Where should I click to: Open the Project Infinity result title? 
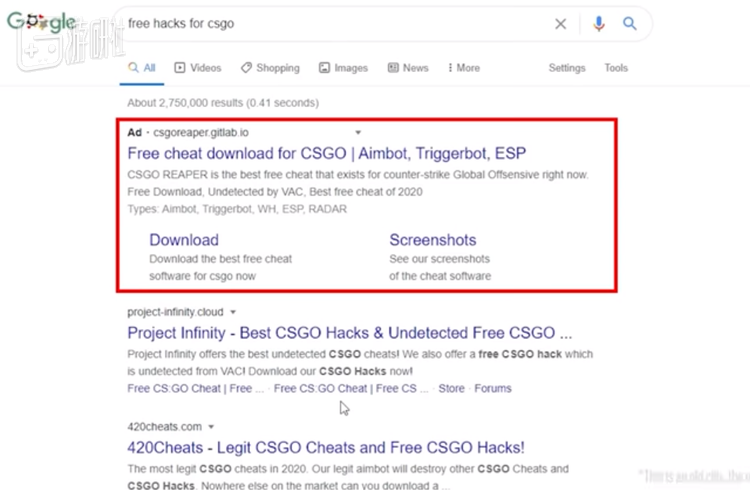click(350, 333)
